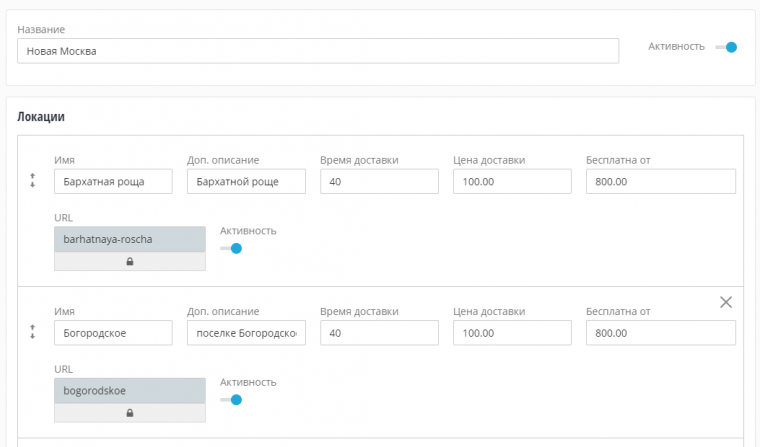Click Доп. описание field with Бархатной роще

[x=246, y=181]
